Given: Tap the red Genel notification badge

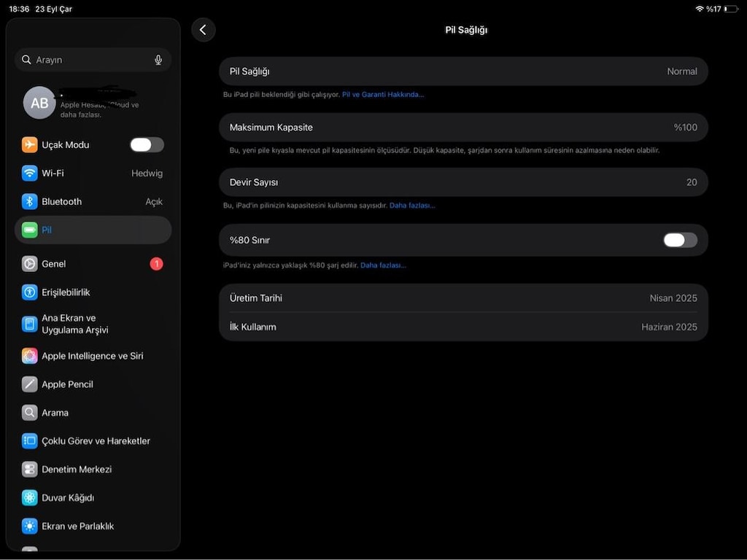Looking at the screenshot, I should 156,264.
